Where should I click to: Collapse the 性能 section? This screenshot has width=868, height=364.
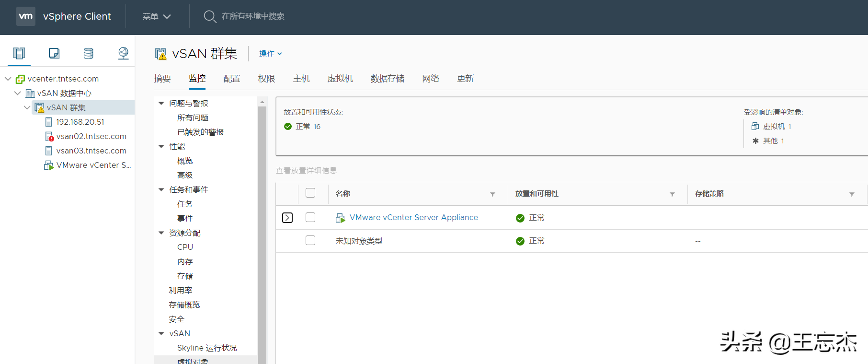point(161,147)
